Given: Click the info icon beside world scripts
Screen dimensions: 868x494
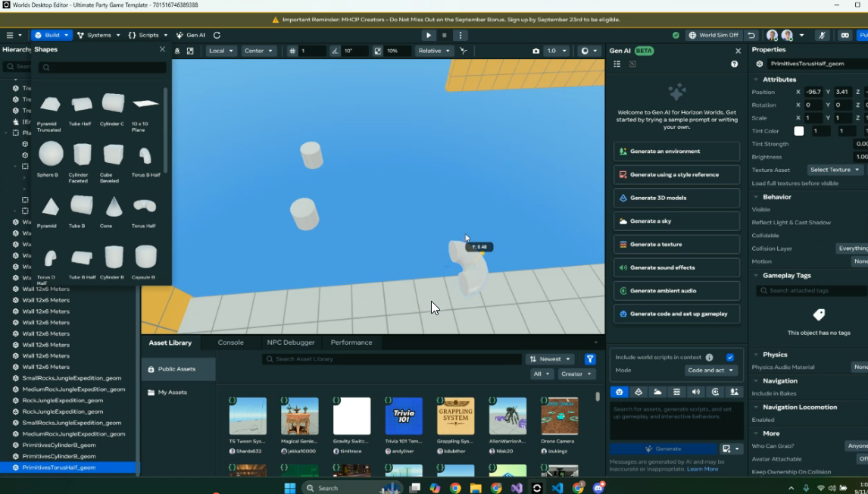Looking at the screenshot, I should (709, 357).
